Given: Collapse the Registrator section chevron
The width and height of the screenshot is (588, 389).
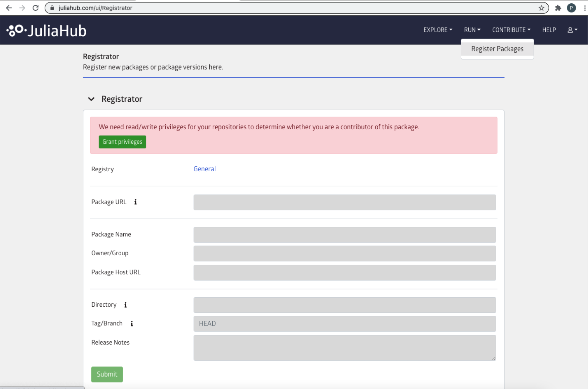Looking at the screenshot, I should [91, 99].
